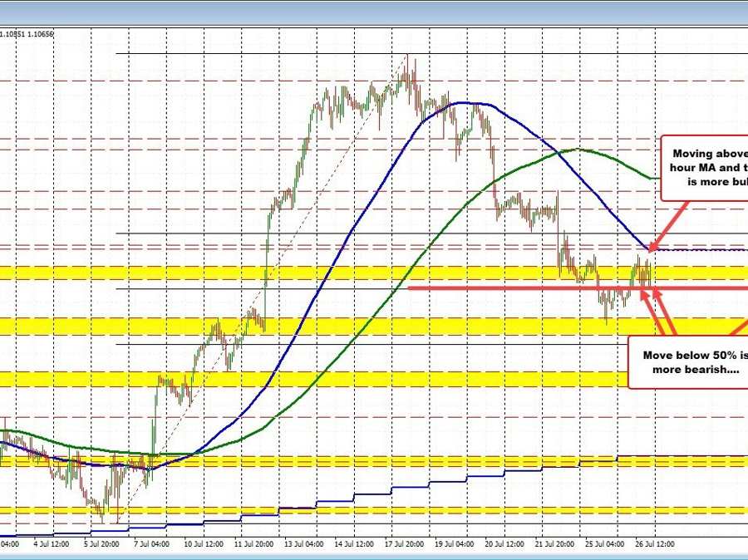The image size is (748, 560).
Task: Click the 10 Jul 12:00 time label
Action: [204, 545]
